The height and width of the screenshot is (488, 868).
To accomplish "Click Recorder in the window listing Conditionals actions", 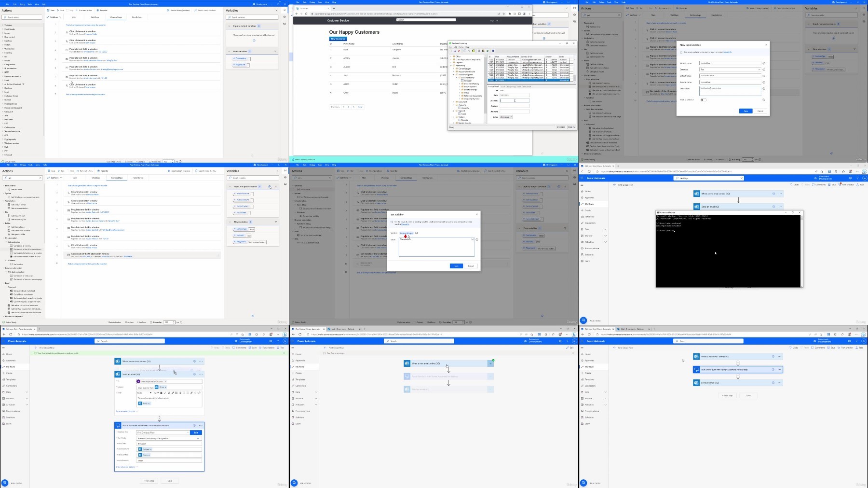I will click(x=102, y=10).
